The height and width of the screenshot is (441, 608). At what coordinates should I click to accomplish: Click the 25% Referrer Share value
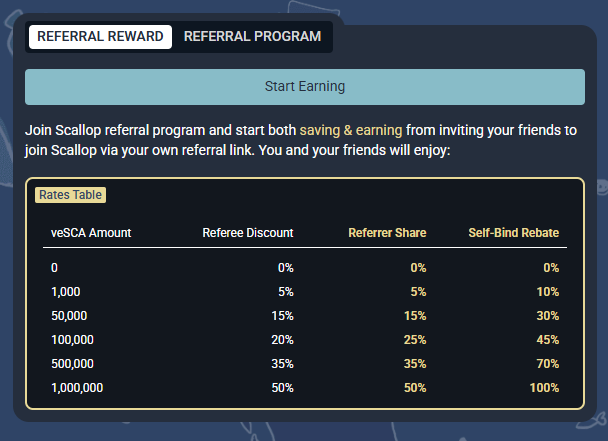coord(415,340)
